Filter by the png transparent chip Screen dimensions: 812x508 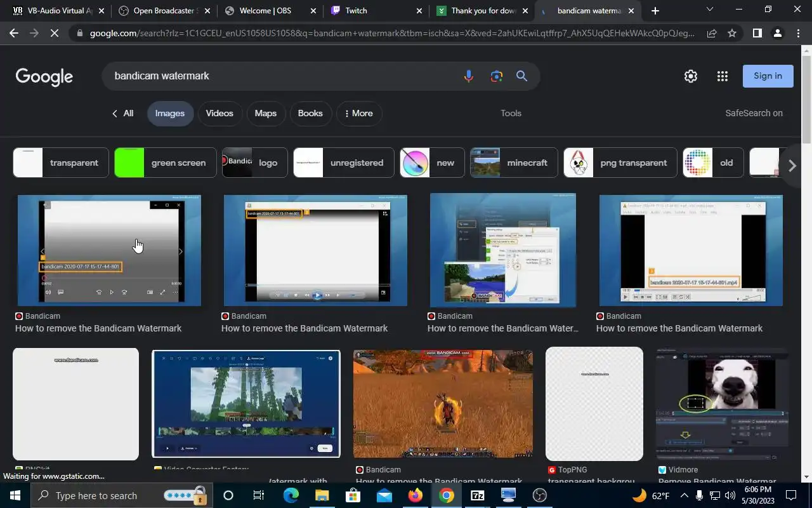coord(620,163)
